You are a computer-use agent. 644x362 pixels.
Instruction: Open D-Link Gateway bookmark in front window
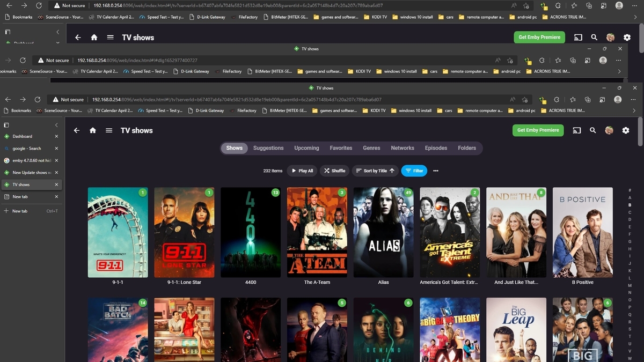coord(205,110)
